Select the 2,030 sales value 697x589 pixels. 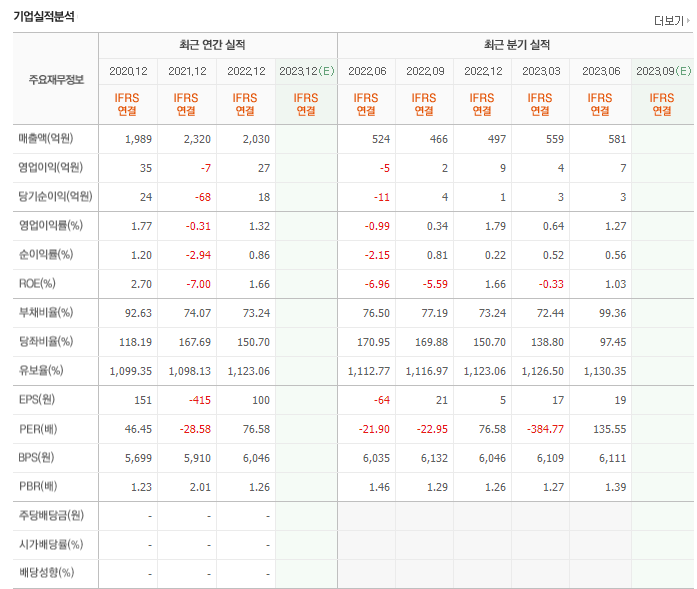click(x=256, y=139)
